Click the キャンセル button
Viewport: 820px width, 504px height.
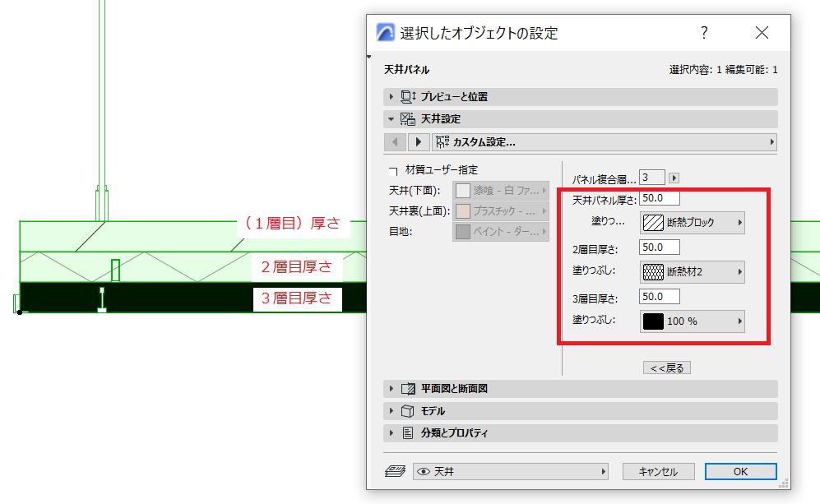(x=659, y=472)
